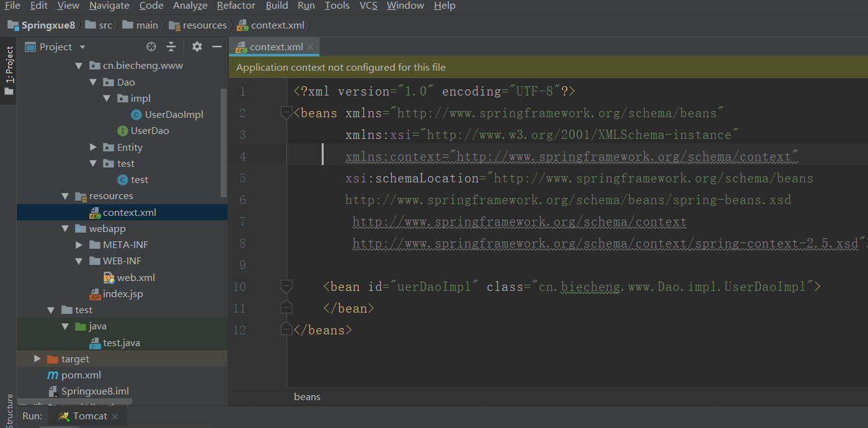
Task: Select UserDaoImpl in the project tree
Action: point(174,115)
